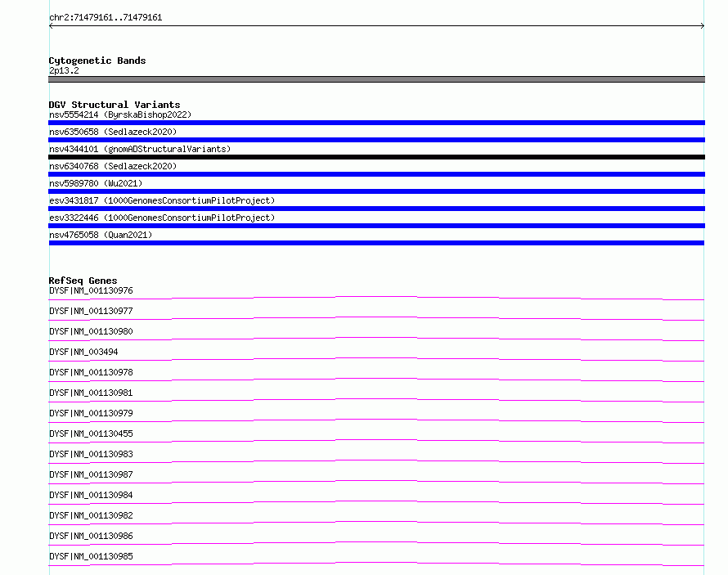
Task: Select the 2p13.2 band label
Action: point(64,70)
